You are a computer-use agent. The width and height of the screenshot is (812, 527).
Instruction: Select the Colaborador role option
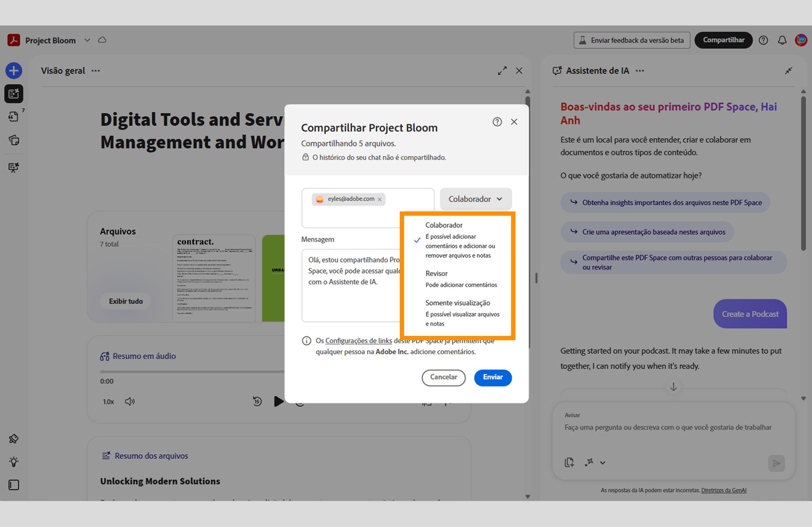tap(457, 240)
